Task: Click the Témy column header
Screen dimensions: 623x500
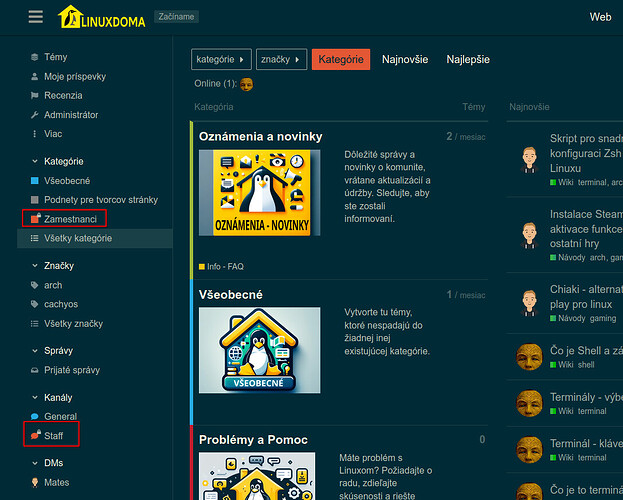Action: click(x=474, y=107)
